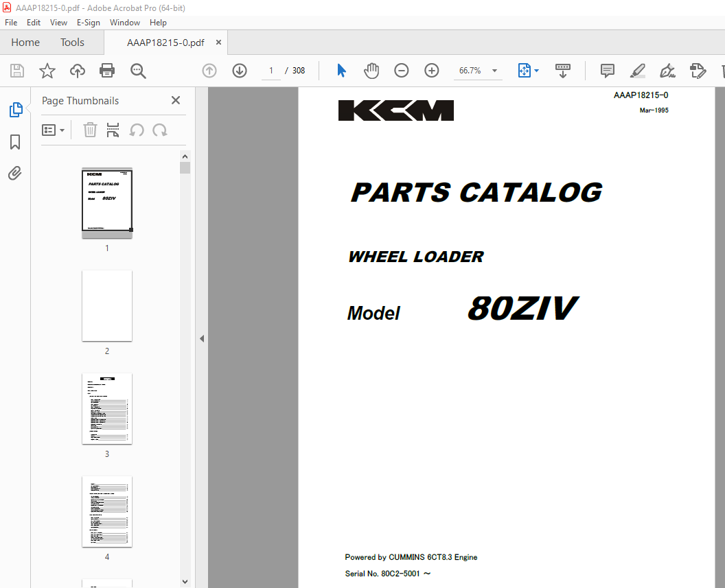Select page 3 thumbnail

[x=107, y=409]
